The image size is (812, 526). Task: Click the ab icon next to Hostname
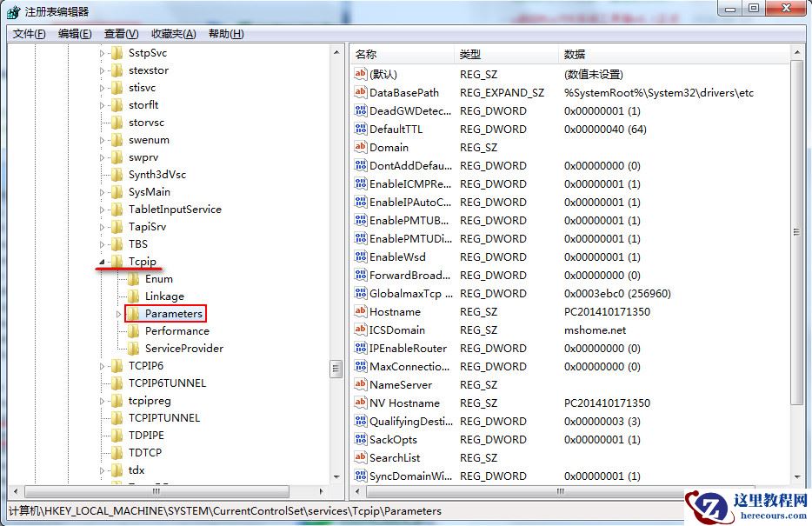coord(361,311)
